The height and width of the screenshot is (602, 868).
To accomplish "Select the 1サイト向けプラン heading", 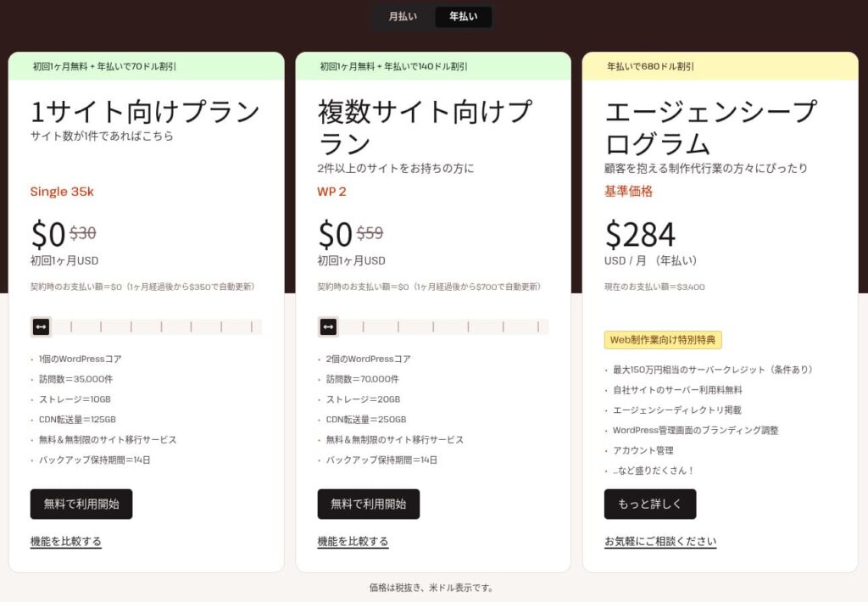I will click(142, 112).
